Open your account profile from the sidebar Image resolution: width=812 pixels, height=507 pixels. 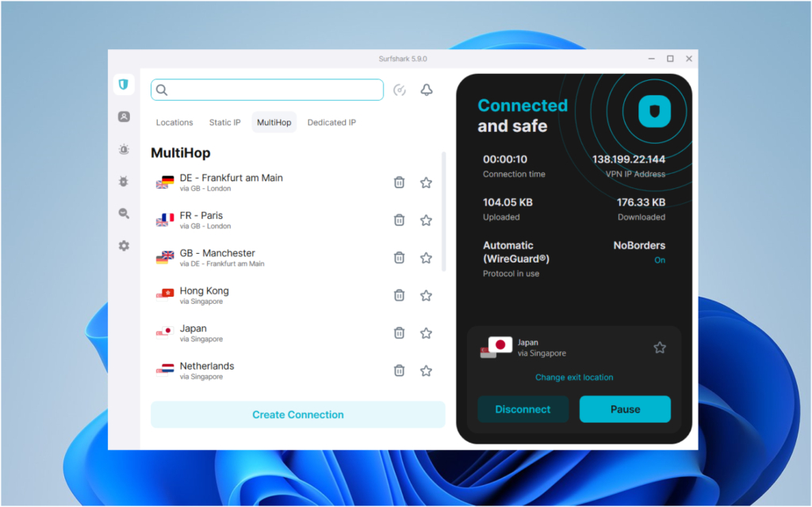click(x=124, y=117)
